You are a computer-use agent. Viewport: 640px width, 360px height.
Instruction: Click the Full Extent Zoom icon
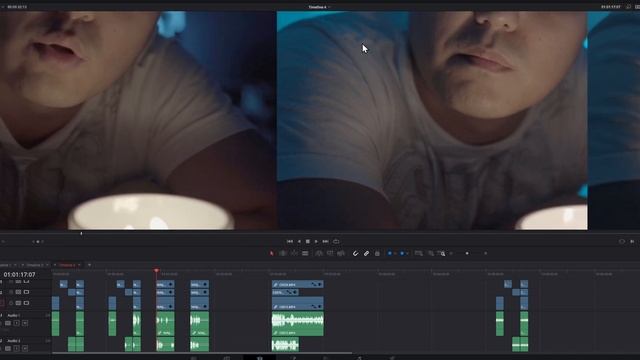click(419, 253)
